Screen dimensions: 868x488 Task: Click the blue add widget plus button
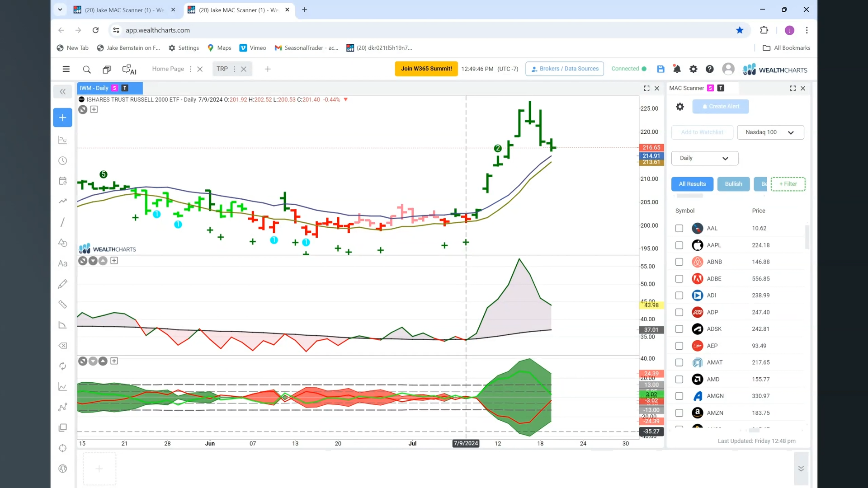62,117
